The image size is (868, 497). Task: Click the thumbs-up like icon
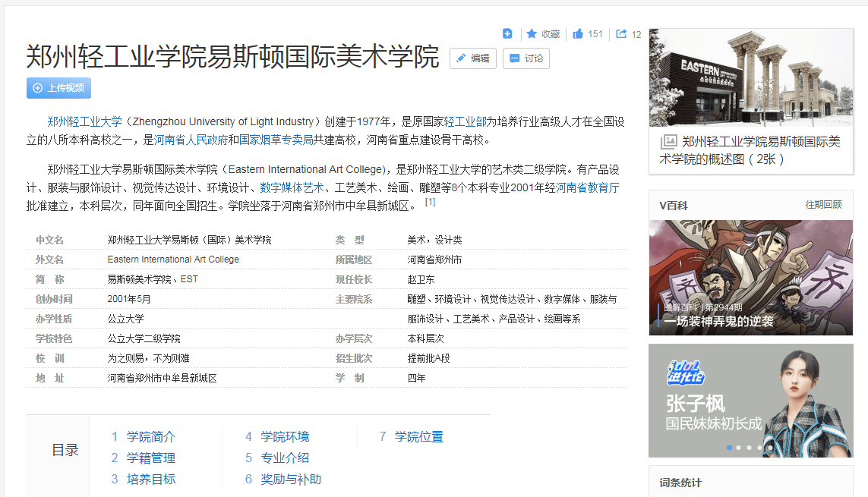[577, 33]
